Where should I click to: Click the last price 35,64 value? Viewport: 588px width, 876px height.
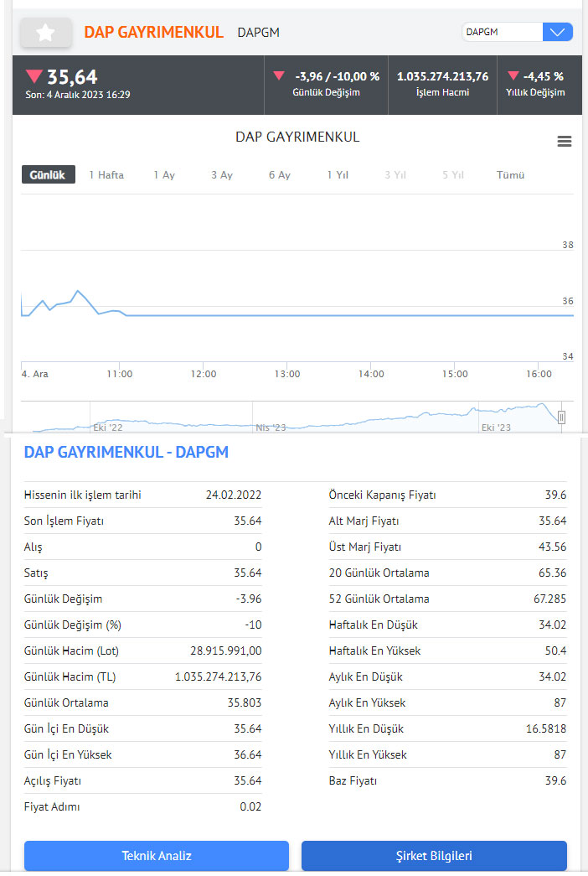click(71, 76)
